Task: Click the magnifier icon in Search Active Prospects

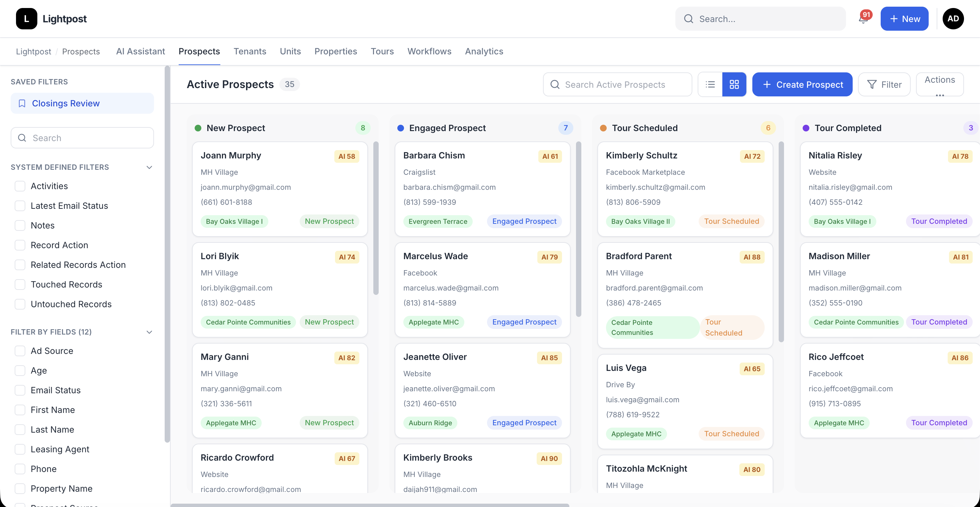Action: [555, 84]
